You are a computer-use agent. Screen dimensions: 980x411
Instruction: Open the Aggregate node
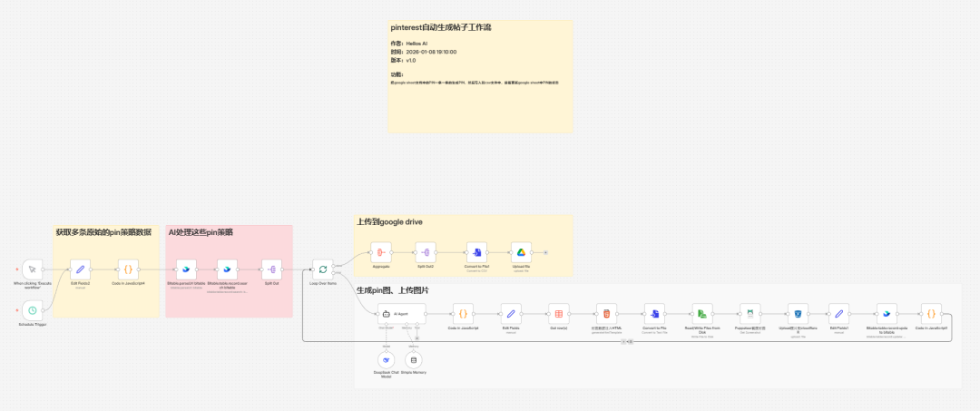pyautogui.click(x=380, y=252)
